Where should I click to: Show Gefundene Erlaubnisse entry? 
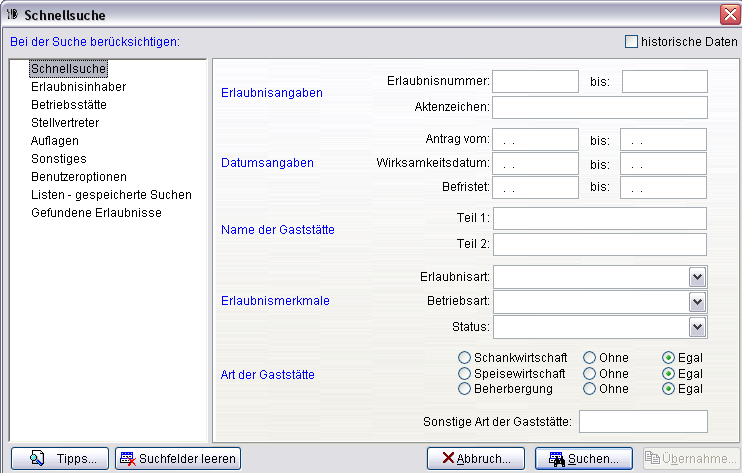click(96, 213)
